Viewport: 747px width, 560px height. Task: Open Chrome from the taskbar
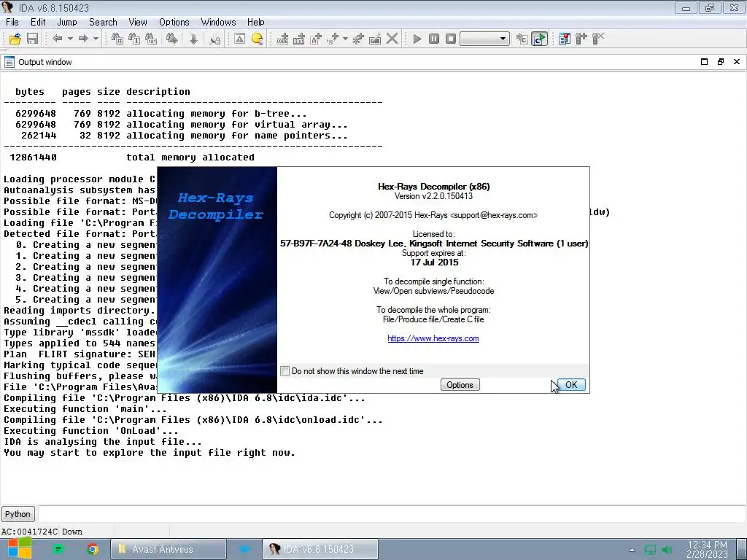click(x=93, y=549)
